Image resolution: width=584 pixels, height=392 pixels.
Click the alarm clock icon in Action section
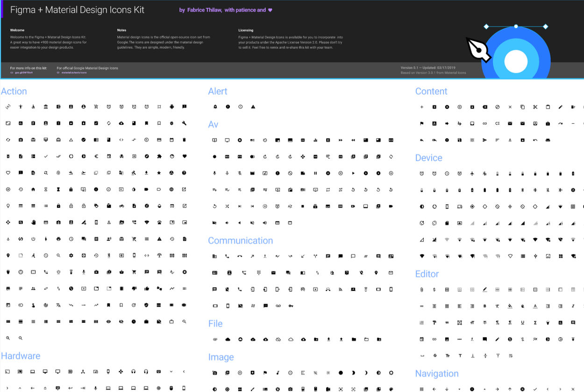(109, 107)
